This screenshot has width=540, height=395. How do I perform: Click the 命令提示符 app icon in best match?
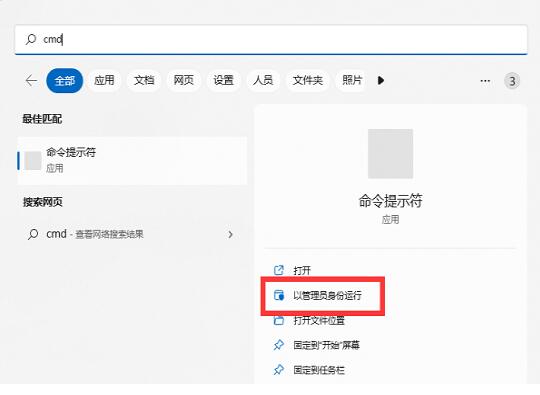pyautogui.click(x=33, y=160)
